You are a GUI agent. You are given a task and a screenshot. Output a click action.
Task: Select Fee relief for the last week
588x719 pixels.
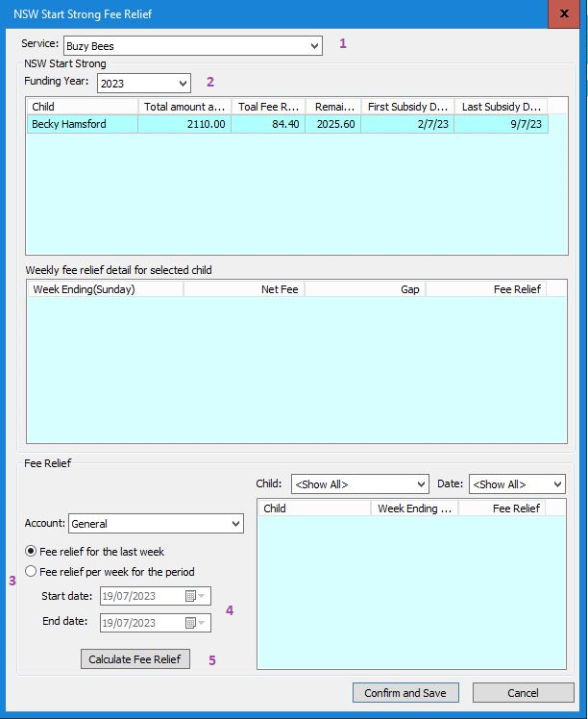[x=32, y=552]
